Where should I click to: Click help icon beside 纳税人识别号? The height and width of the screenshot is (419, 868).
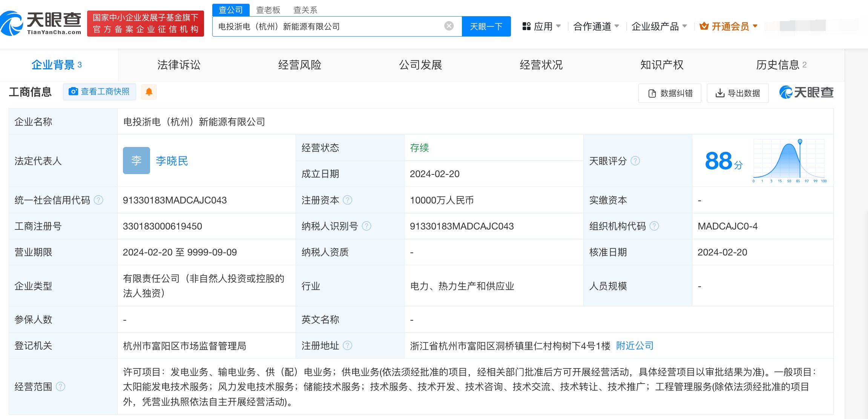(367, 226)
